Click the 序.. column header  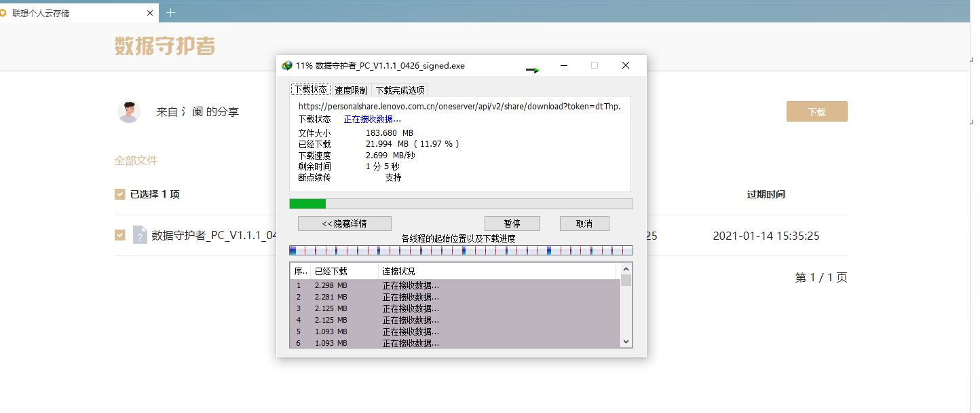coord(300,271)
